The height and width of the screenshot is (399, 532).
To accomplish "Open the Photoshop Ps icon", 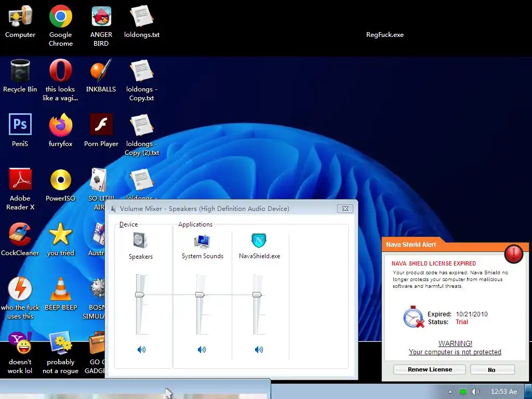I will pos(20,125).
